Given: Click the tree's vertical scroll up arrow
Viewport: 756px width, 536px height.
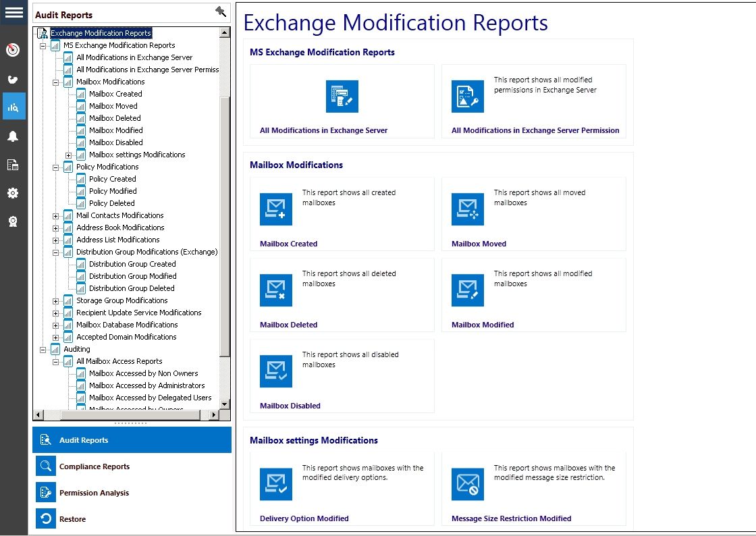Looking at the screenshot, I should 224,32.
